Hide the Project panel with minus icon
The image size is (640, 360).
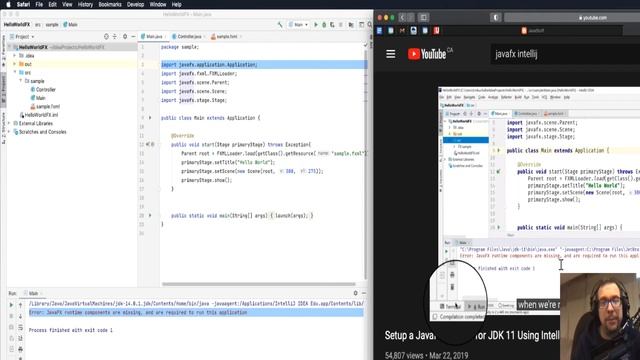click(133, 36)
